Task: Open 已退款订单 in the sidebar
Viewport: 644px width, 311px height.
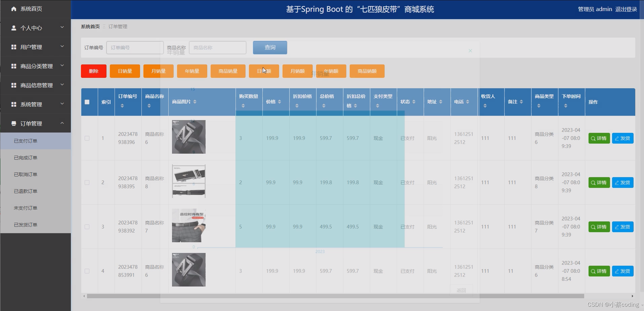Action: [x=36, y=191]
